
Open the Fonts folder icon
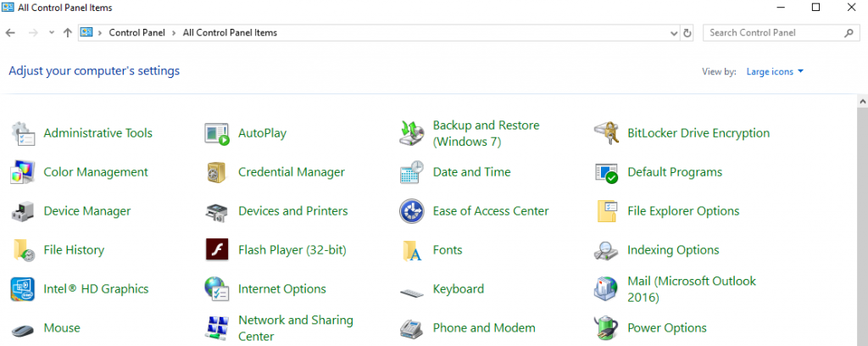pyautogui.click(x=412, y=251)
